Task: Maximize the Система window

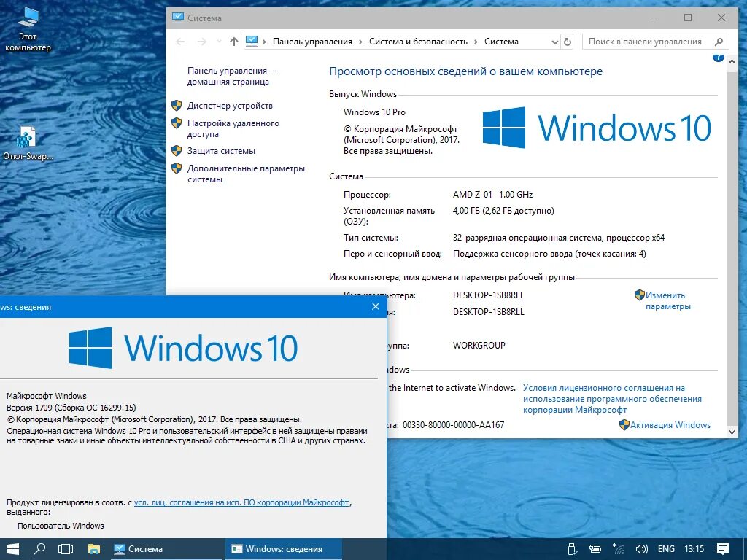Action: click(x=688, y=17)
